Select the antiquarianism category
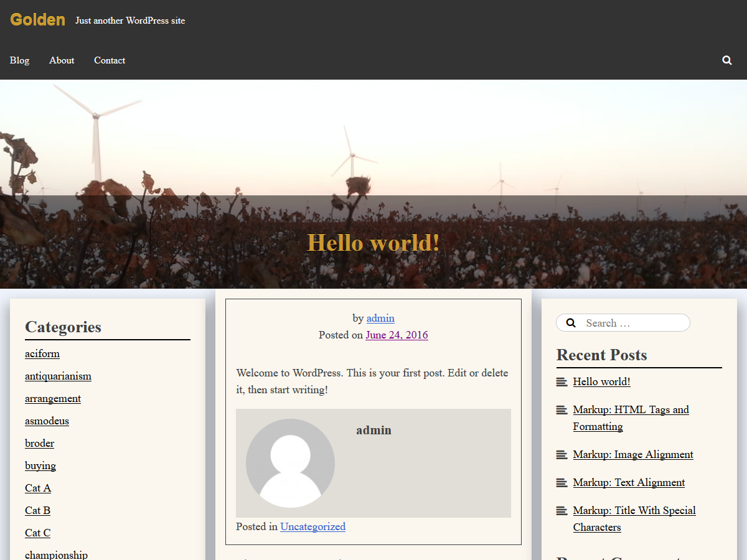This screenshot has width=747, height=560. point(58,376)
